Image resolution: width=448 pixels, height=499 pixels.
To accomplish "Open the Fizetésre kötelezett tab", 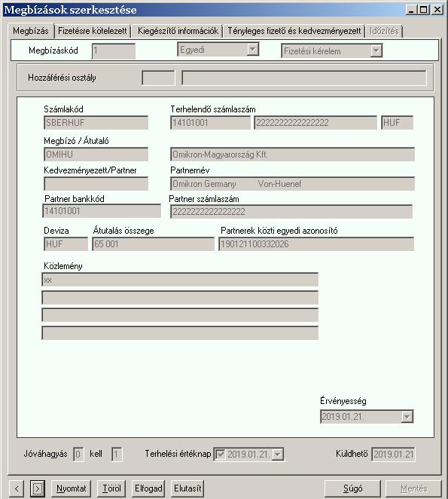I will (x=92, y=31).
